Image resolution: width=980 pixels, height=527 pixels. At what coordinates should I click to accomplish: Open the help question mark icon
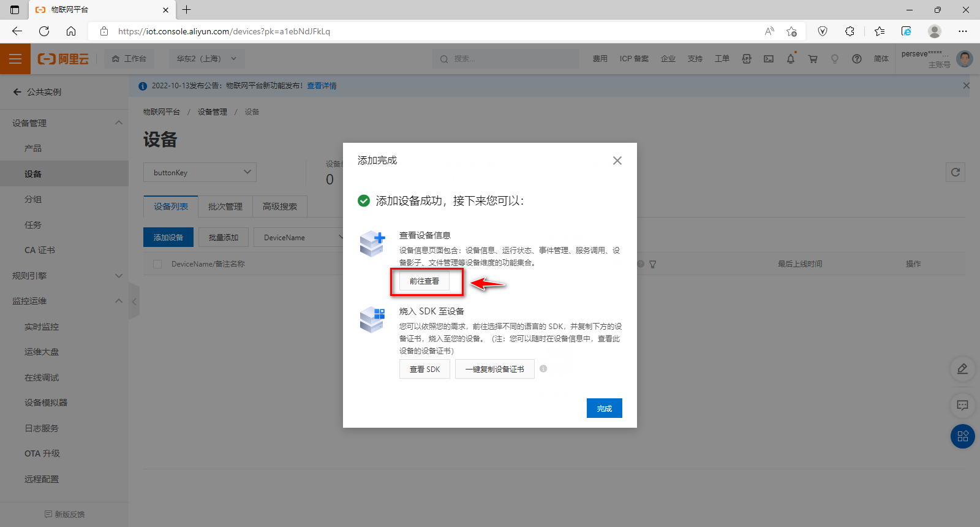(x=857, y=59)
